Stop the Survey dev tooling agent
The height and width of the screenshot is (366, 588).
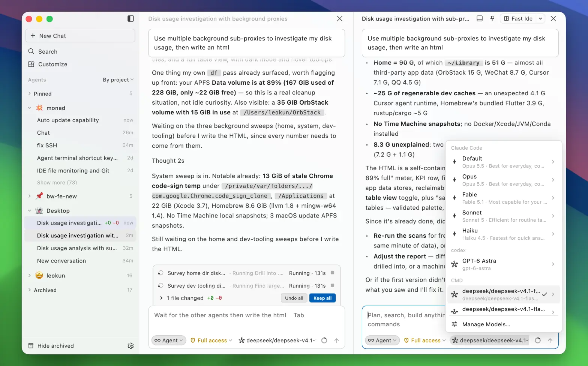point(332,286)
